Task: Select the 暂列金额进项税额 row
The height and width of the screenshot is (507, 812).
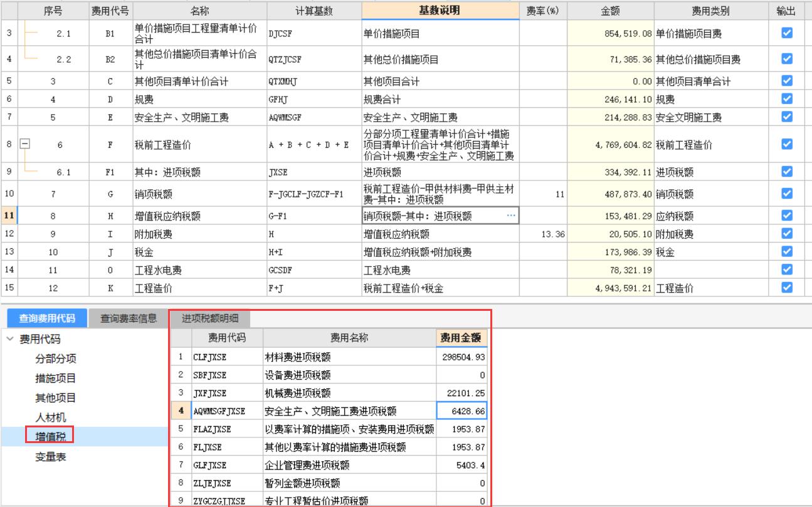Action: [329, 483]
